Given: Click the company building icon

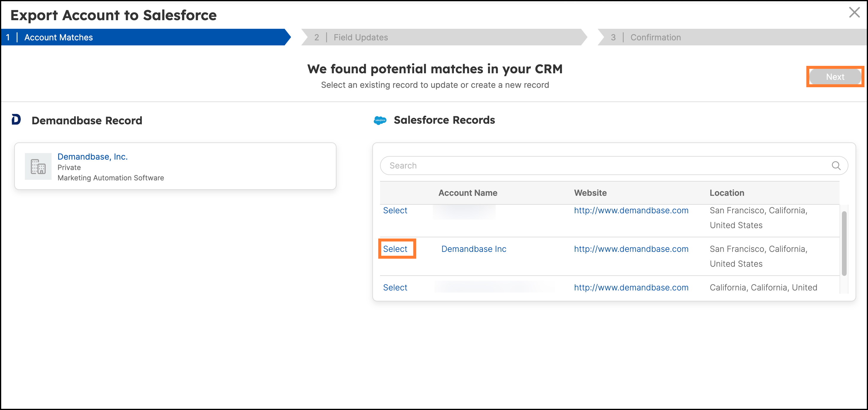Looking at the screenshot, I should (38, 166).
